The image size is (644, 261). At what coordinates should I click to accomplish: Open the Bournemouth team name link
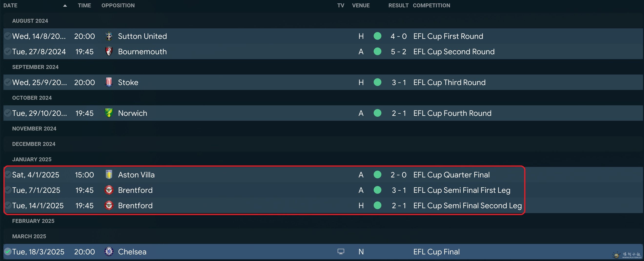[x=142, y=52]
